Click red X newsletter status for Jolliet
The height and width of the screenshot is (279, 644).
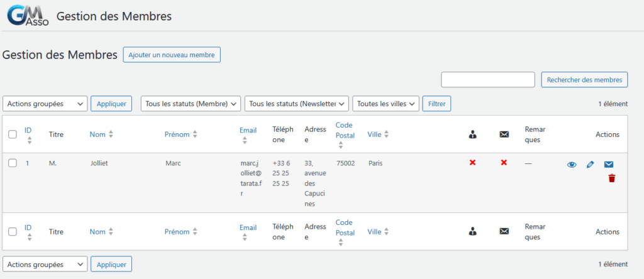point(504,163)
